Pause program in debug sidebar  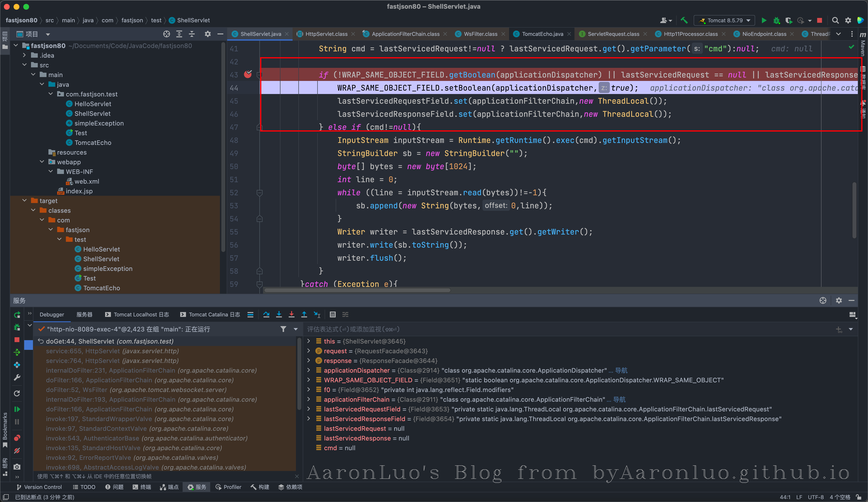tap(17, 422)
